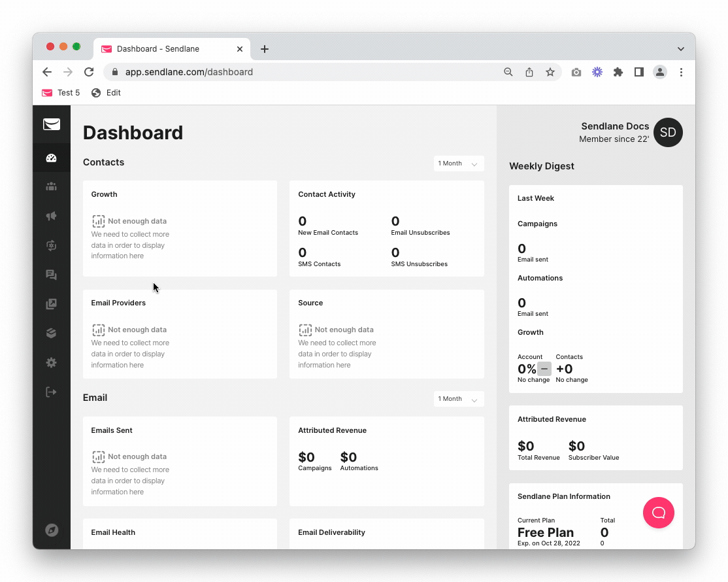Image resolution: width=728 pixels, height=582 pixels.
Task: Click the purple starburst extension icon
Action: click(x=597, y=72)
